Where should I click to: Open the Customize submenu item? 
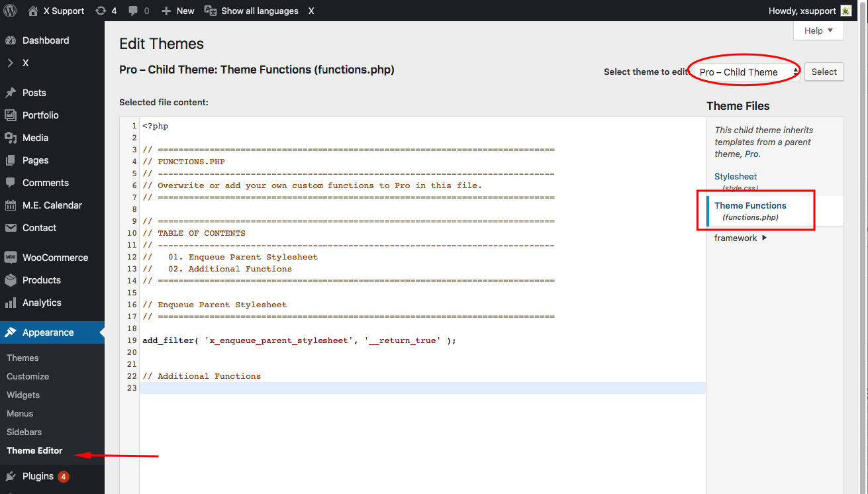pos(28,376)
